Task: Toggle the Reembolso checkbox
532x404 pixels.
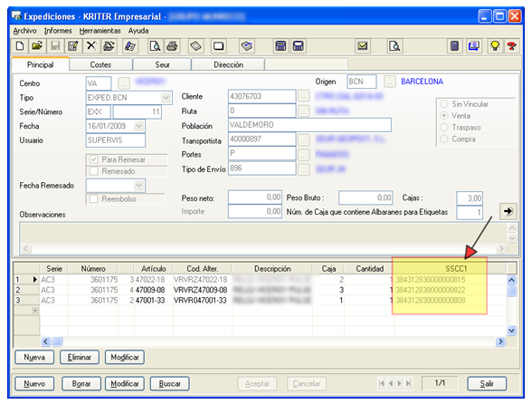Action: coord(94,198)
